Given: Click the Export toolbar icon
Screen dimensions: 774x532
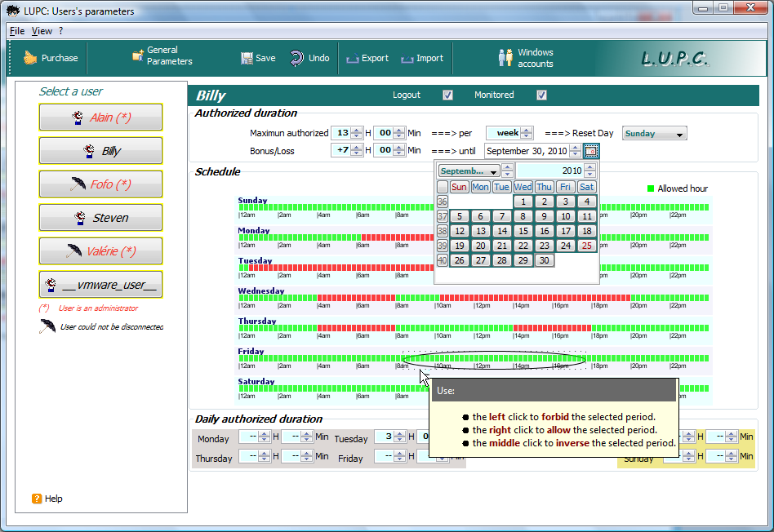Looking at the screenshot, I should (x=353, y=59).
